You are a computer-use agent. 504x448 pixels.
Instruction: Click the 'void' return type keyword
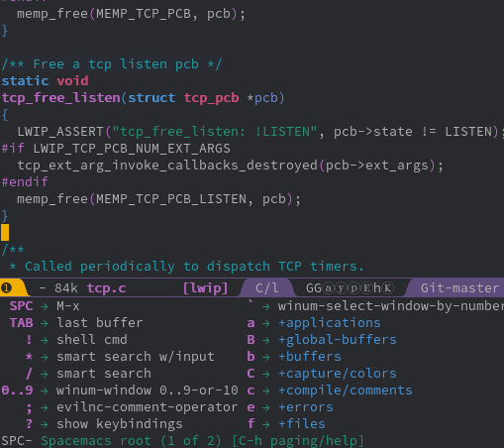click(72, 81)
